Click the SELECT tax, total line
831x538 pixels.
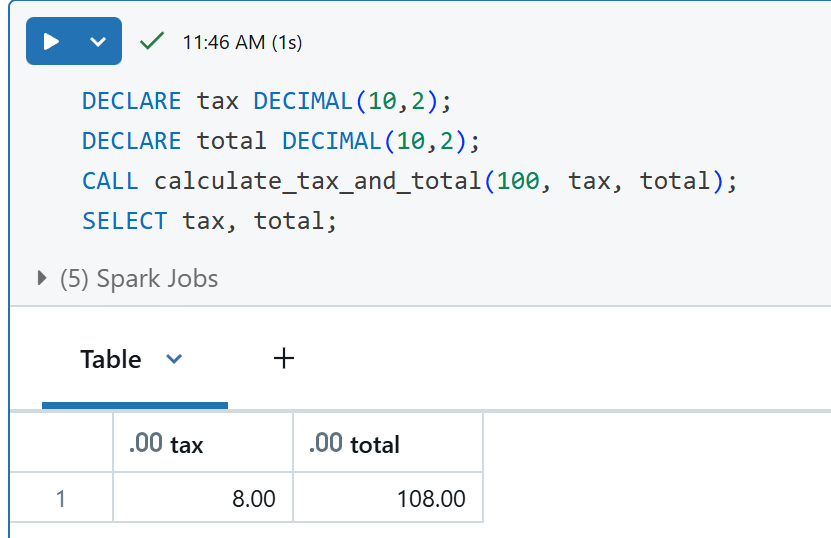209,222
